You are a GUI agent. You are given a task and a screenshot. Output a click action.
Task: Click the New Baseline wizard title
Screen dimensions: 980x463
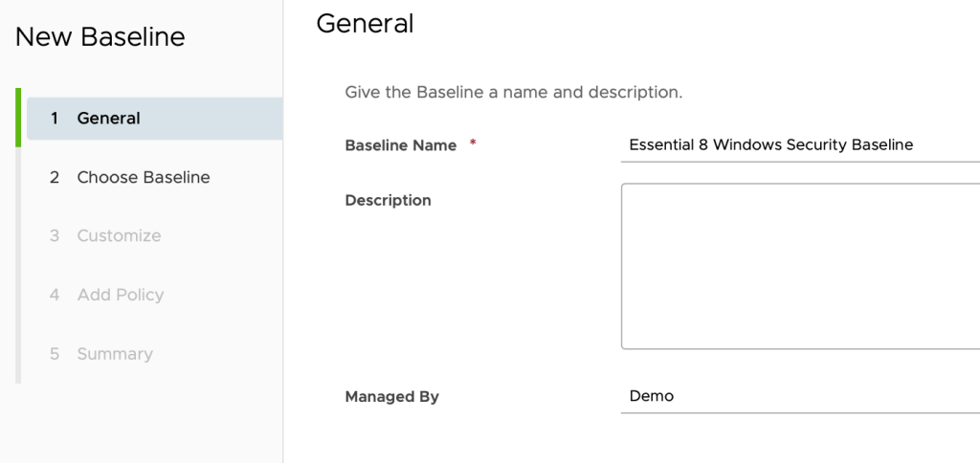point(100,37)
